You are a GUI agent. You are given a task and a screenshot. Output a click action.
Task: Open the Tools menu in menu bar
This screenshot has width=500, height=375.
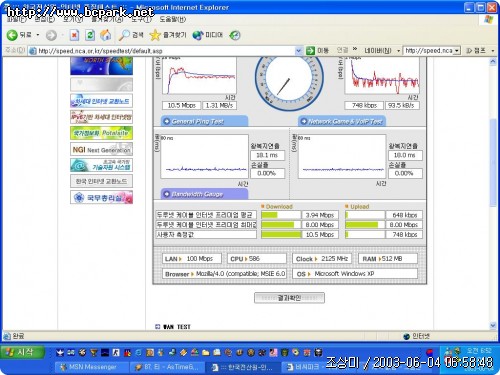click(x=141, y=19)
